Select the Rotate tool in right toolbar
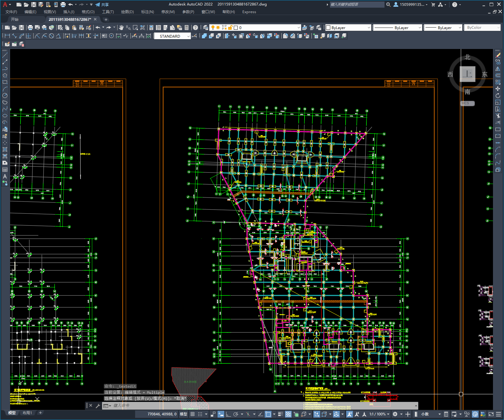The height and width of the screenshot is (420, 504). click(498, 96)
